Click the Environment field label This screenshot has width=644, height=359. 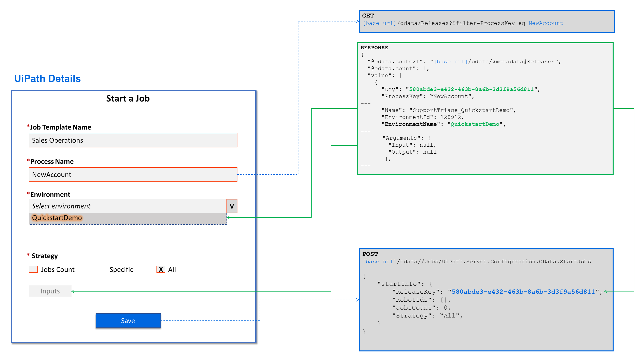pyautogui.click(x=50, y=194)
